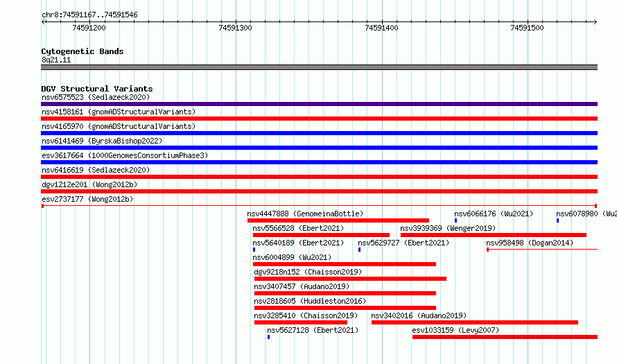The height and width of the screenshot is (364, 617).
Task: Click the red bar under nsv4447888
Action: [338, 220]
